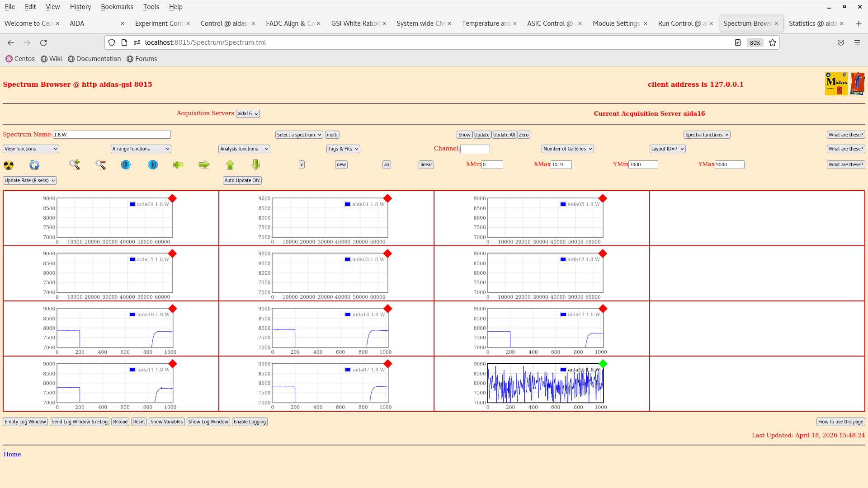Image resolution: width=868 pixels, height=488 pixels.
Task: Click the green diamond on aida16 plot
Action: (603, 364)
